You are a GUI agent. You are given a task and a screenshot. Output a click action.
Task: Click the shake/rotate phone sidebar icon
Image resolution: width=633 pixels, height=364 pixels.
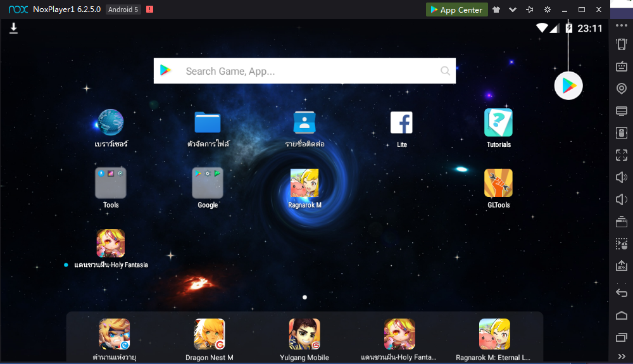pyautogui.click(x=622, y=44)
